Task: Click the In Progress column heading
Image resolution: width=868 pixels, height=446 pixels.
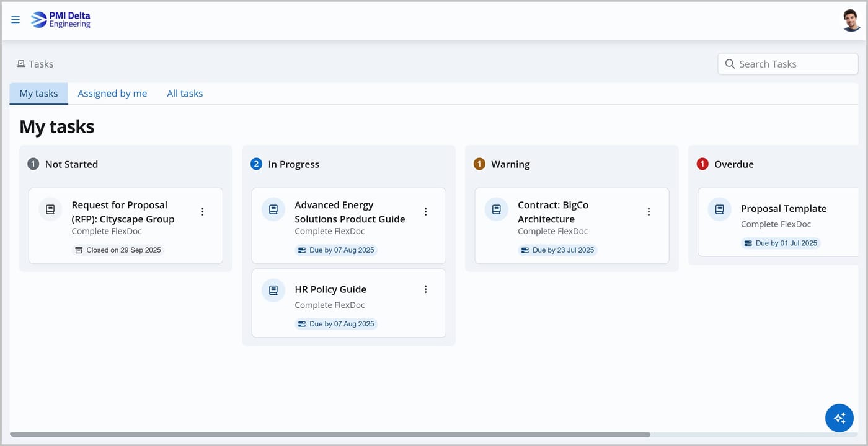Action: tap(294, 164)
